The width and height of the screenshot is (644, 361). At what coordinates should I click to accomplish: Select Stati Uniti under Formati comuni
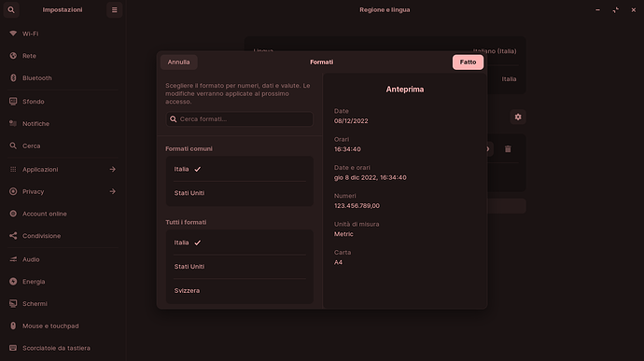[240, 193]
